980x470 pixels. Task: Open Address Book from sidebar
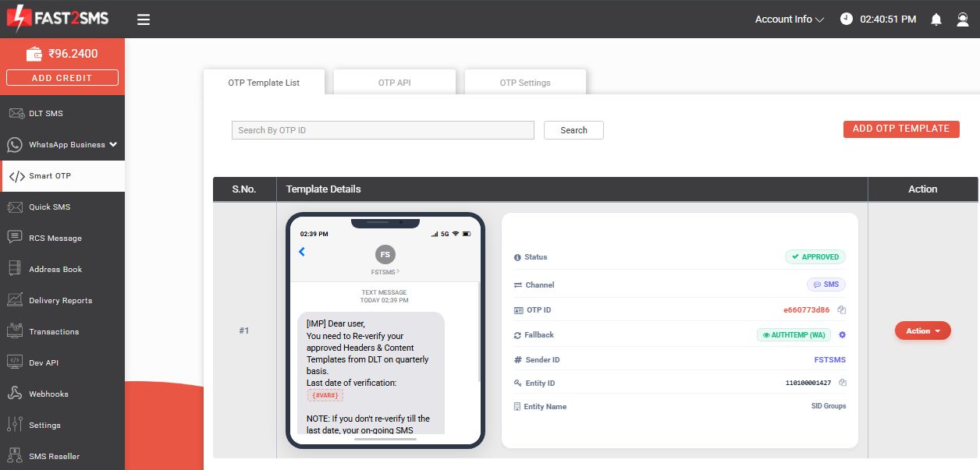pos(62,270)
